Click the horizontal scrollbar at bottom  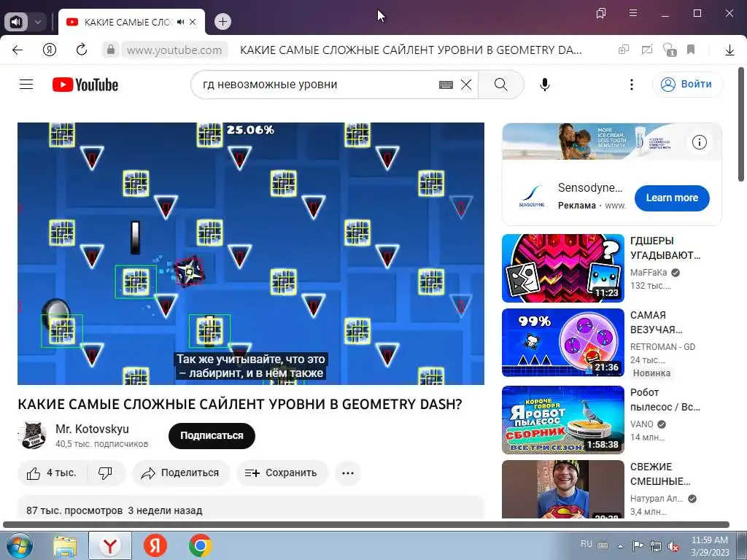[366, 525]
